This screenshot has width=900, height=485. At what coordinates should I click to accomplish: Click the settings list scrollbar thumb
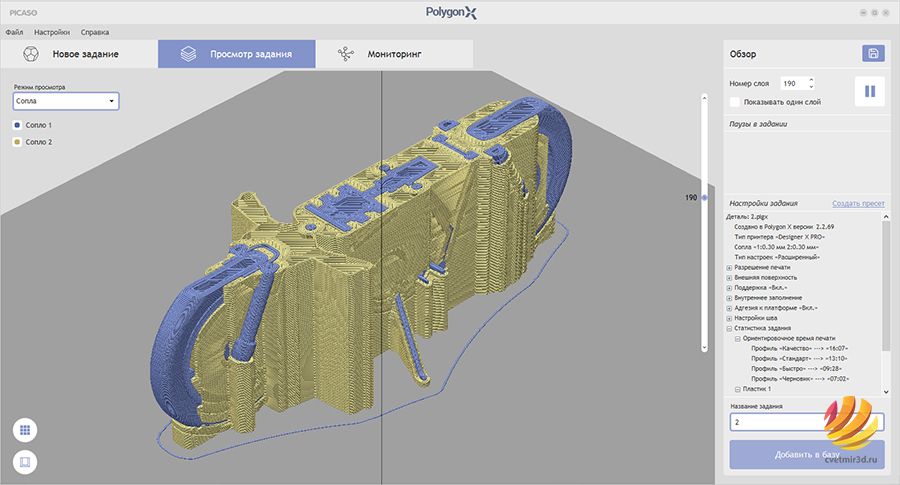pos(886,284)
